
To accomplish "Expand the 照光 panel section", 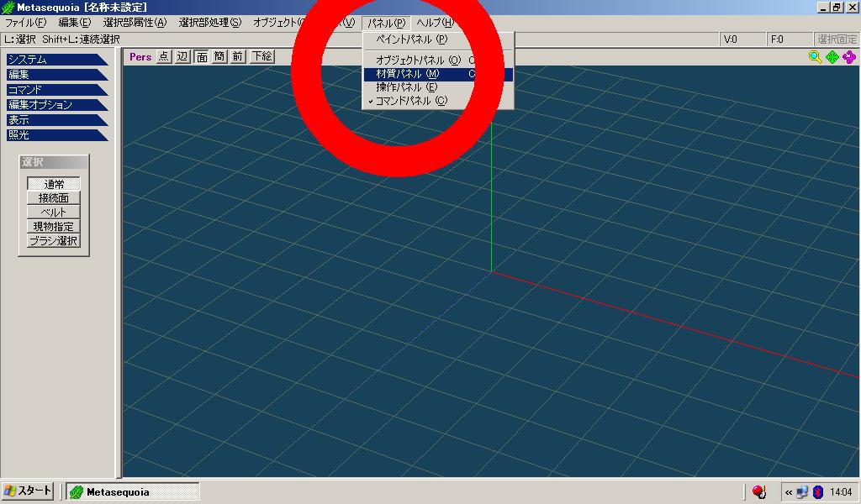I will [x=57, y=134].
